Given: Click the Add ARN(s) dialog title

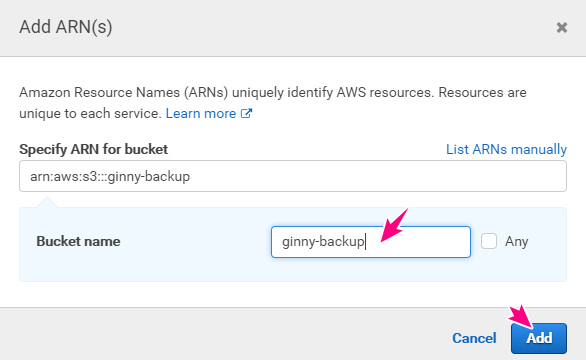Looking at the screenshot, I should point(66,27).
